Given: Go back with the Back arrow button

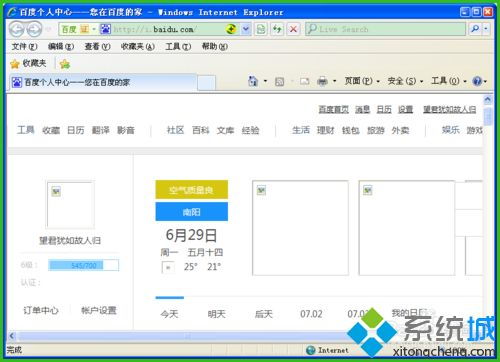Looking at the screenshot, I should [17, 29].
